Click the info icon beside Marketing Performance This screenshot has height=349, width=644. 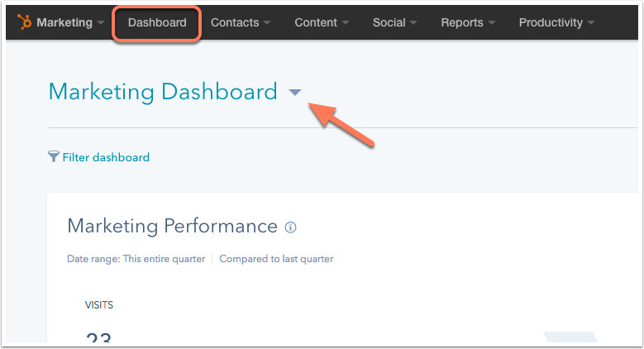[x=290, y=227]
